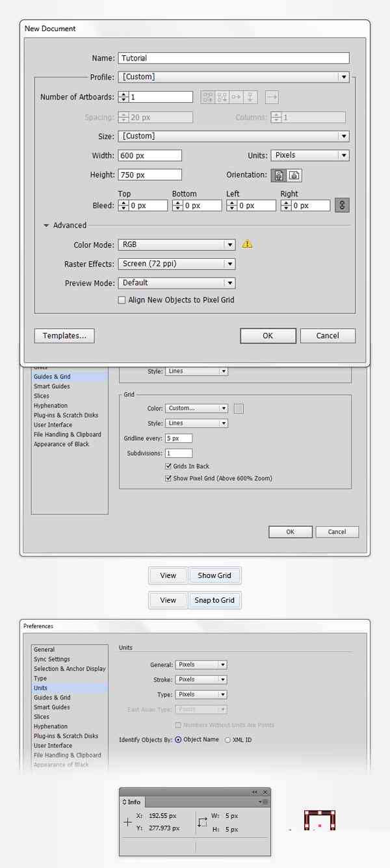The image size is (390, 868).
Task: Select the XML ID radio button
Action: point(227,740)
